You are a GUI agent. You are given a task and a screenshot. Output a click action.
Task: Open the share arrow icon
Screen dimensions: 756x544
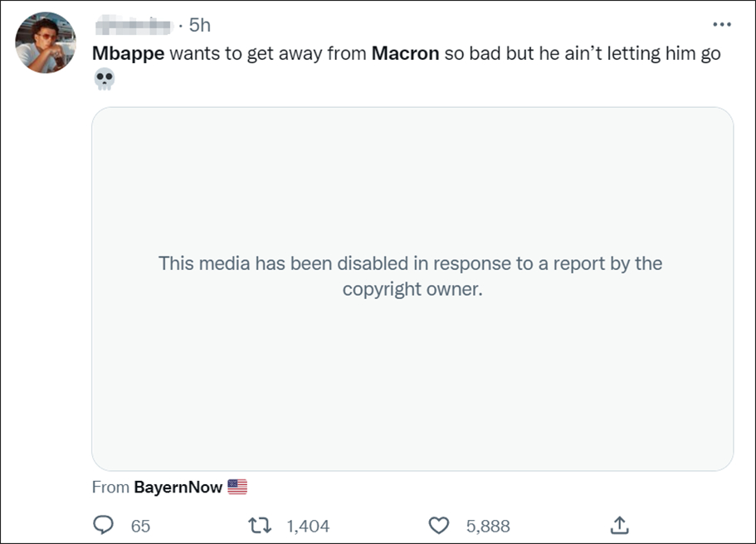(619, 526)
